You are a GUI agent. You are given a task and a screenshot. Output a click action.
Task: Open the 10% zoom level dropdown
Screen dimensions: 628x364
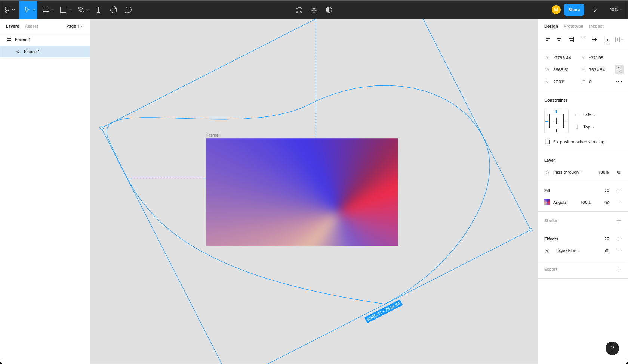(616, 10)
